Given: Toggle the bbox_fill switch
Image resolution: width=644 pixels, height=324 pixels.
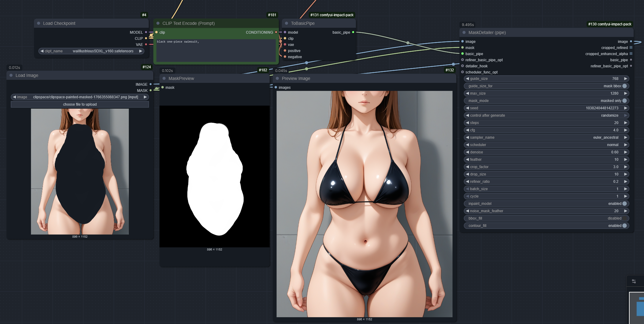Looking at the screenshot, I should (624, 218).
